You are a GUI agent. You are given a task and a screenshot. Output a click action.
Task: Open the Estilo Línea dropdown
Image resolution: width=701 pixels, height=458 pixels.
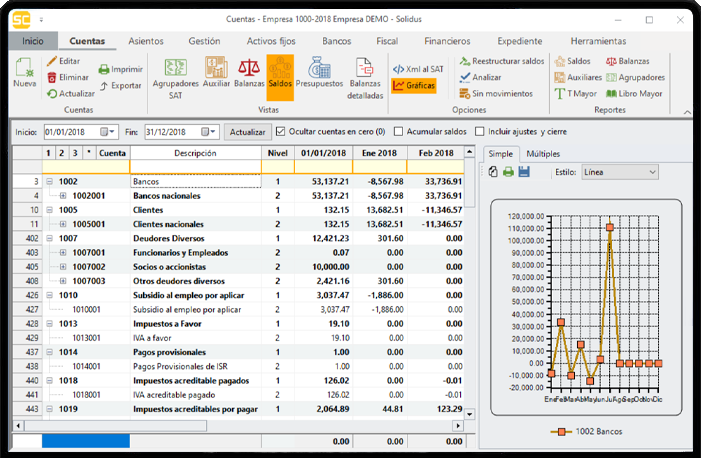620,172
